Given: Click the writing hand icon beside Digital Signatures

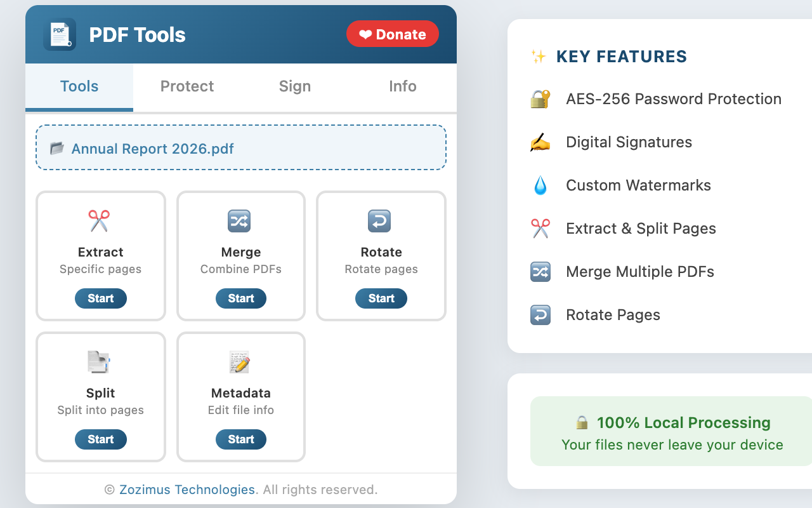Looking at the screenshot, I should coord(540,142).
